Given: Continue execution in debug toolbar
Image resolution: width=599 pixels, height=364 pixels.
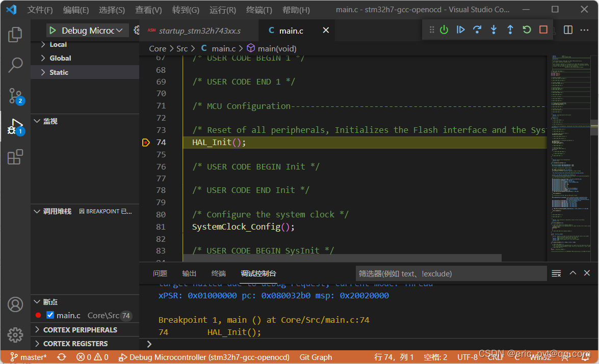Looking at the screenshot, I should [461, 30].
